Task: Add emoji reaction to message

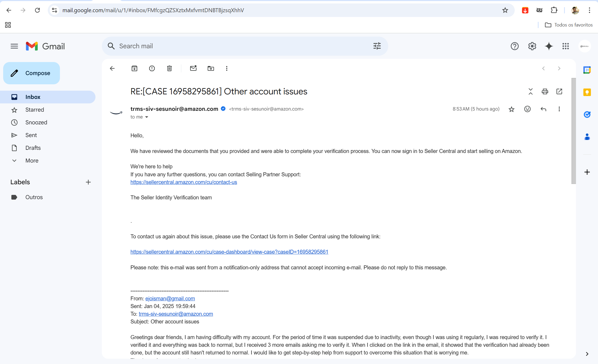Action: 527,109
